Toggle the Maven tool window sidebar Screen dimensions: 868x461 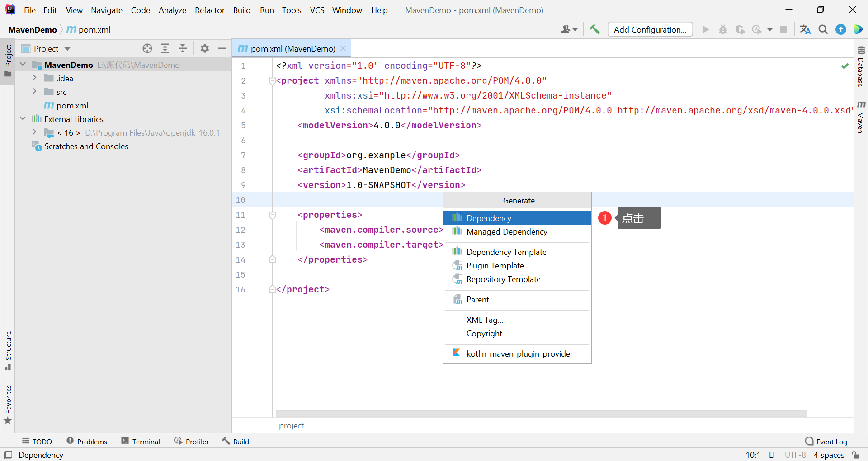tap(861, 117)
